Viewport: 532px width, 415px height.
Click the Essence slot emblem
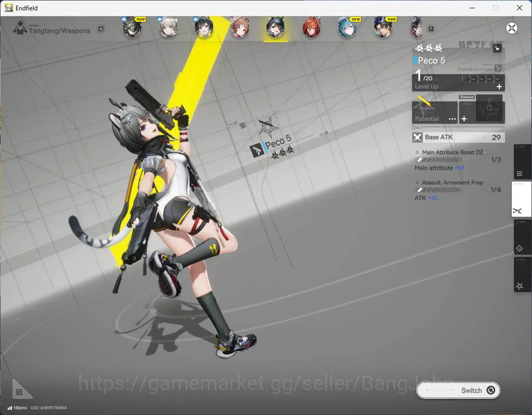point(489,108)
